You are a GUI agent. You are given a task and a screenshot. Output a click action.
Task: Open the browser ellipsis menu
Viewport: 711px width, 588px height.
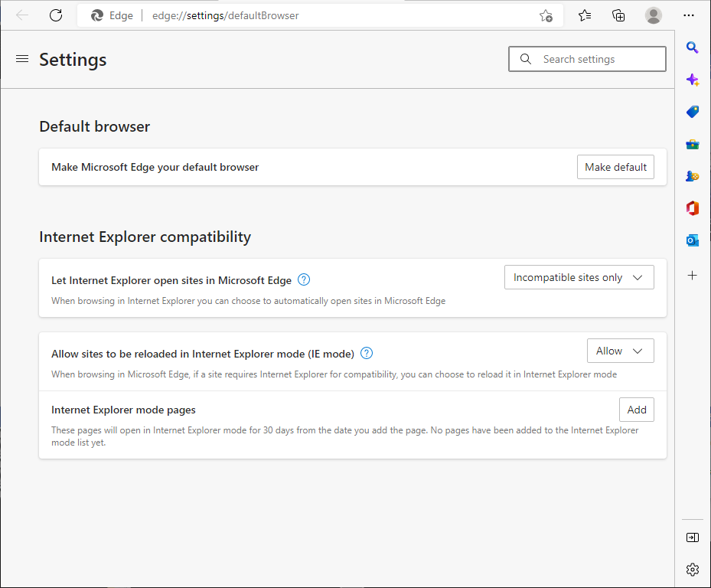(689, 15)
